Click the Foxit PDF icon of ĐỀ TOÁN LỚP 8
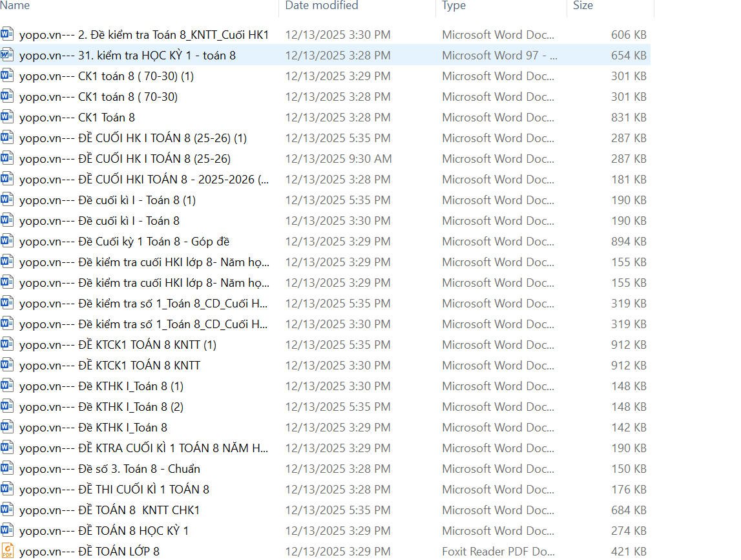The height and width of the screenshot is (560, 741). click(x=8, y=551)
